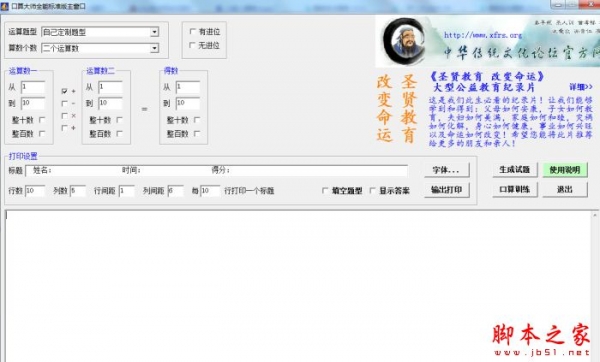The image size is (600, 362).
Task: Check the subtraction (−) operator checkbox
Action: point(64,103)
